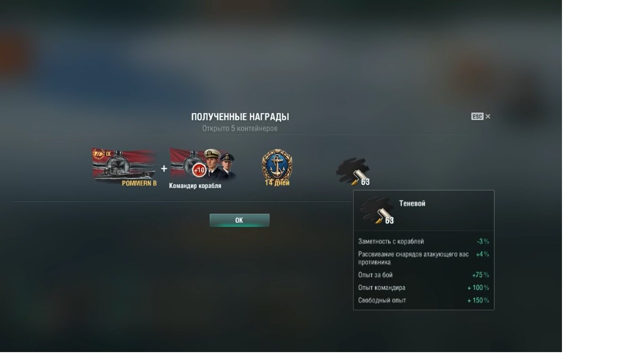644x362 pixels.
Task: Click the ПОЛУЧЕННЫЕ НАГРАДЫ heading
Action: click(x=240, y=117)
